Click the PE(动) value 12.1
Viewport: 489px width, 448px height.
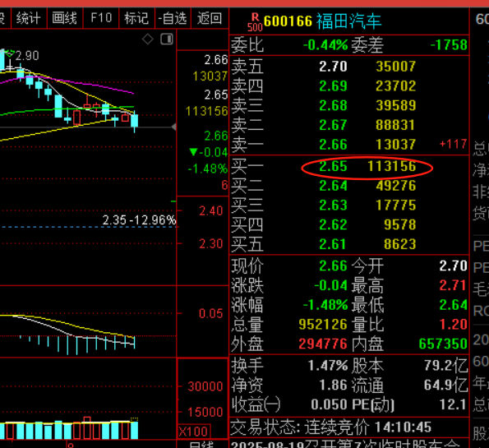click(x=453, y=404)
